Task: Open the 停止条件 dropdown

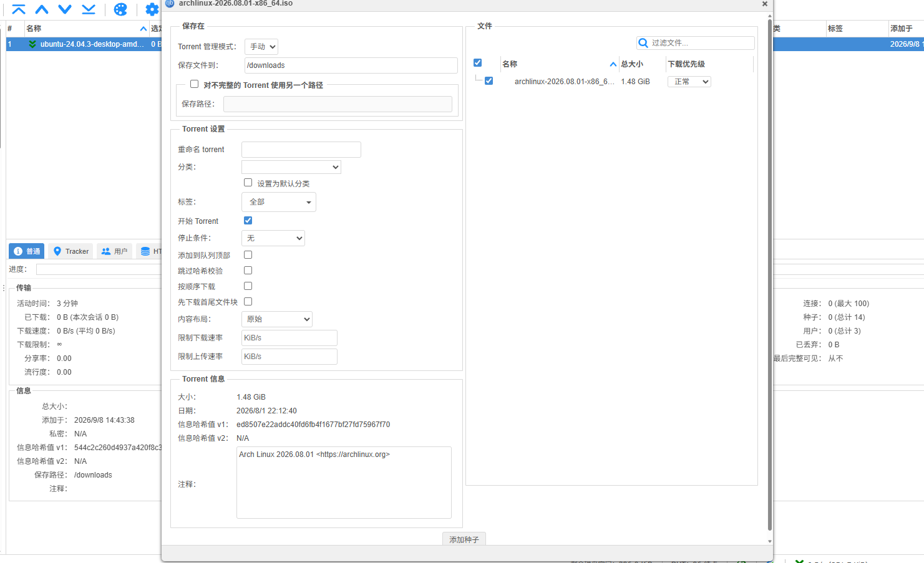Action: click(x=273, y=238)
